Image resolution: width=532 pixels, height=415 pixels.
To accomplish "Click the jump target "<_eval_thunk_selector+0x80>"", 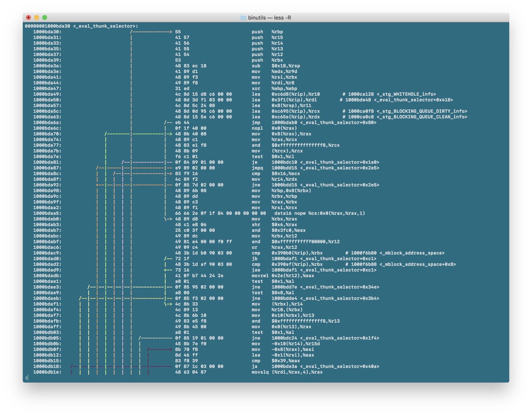I will pos(338,123).
